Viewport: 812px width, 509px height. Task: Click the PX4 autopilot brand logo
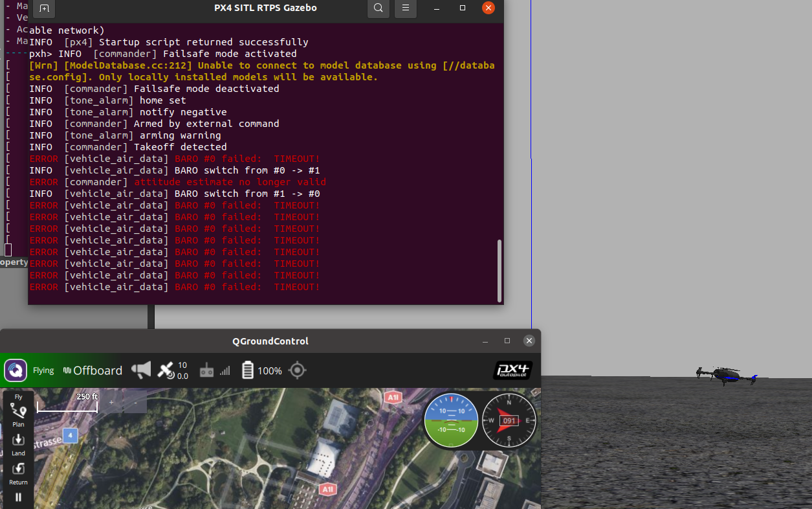tap(512, 370)
